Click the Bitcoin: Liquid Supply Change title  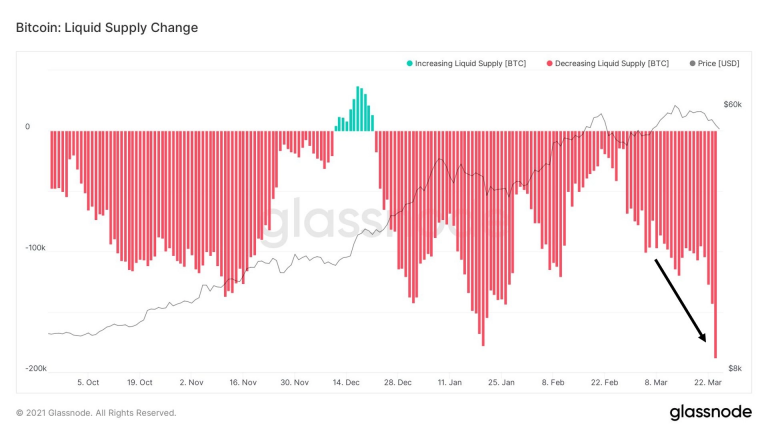[107, 27]
